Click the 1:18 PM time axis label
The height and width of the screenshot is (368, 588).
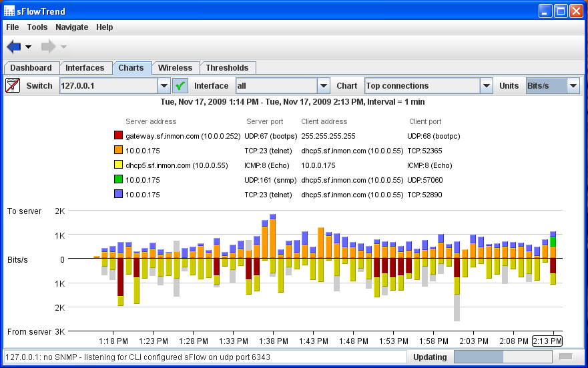[113, 341]
